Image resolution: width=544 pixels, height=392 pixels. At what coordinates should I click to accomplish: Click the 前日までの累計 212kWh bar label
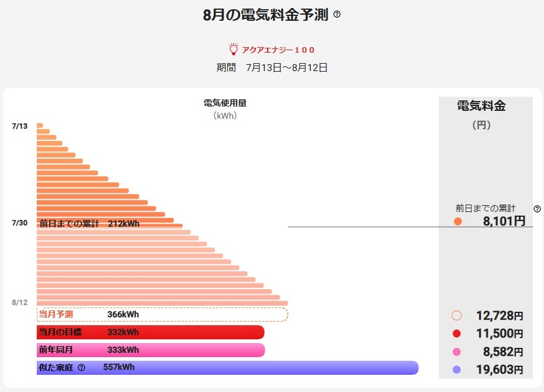[x=89, y=224]
